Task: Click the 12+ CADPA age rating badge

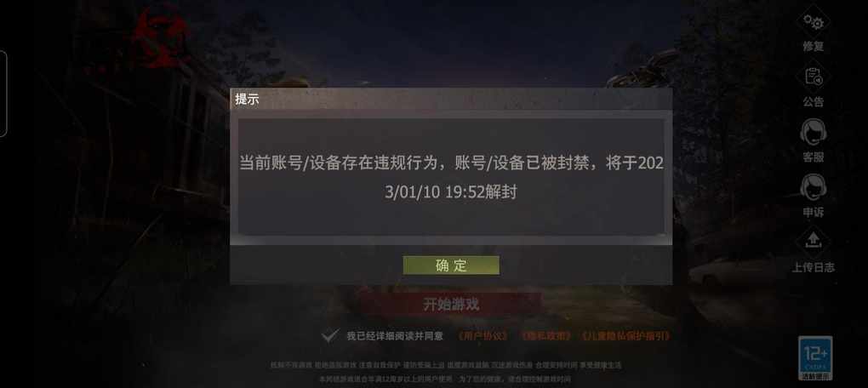Action: tap(815, 354)
